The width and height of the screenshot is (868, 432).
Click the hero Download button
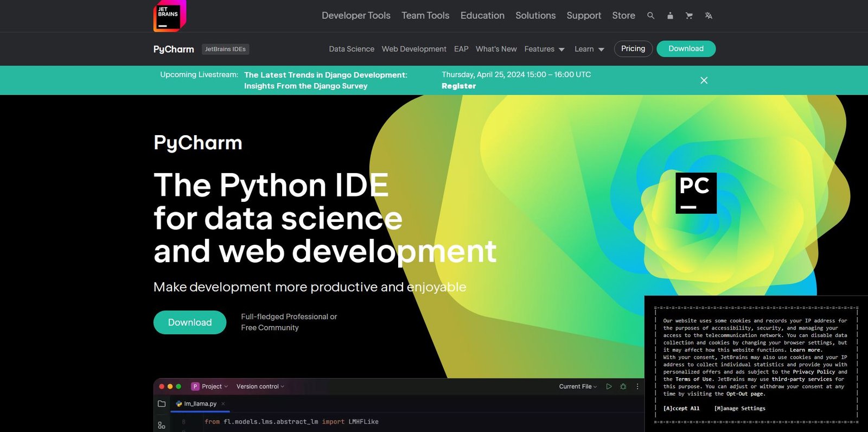tap(190, 322)
